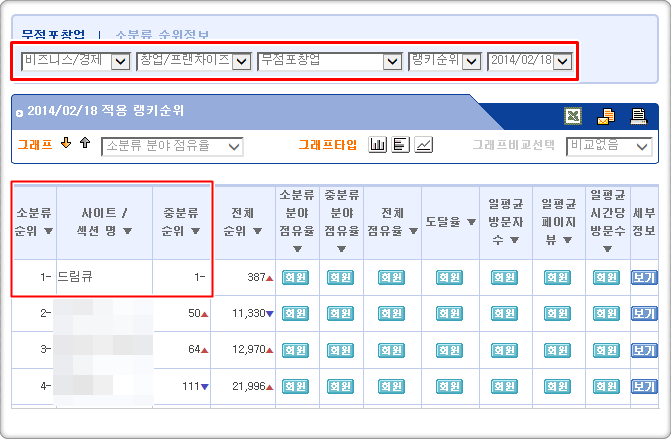Click 보기 detail button in rank 2 row
671x439 pixels.
pos(644,314)
